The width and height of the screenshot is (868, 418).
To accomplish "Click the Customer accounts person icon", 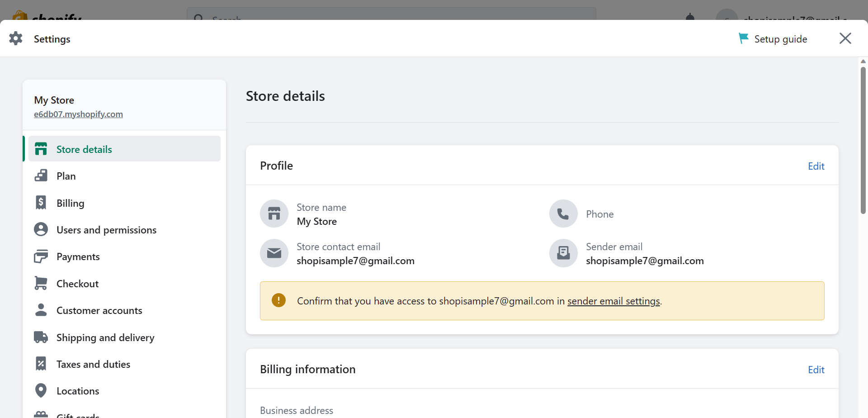I will pyautogui.click(x=41, y=310).
